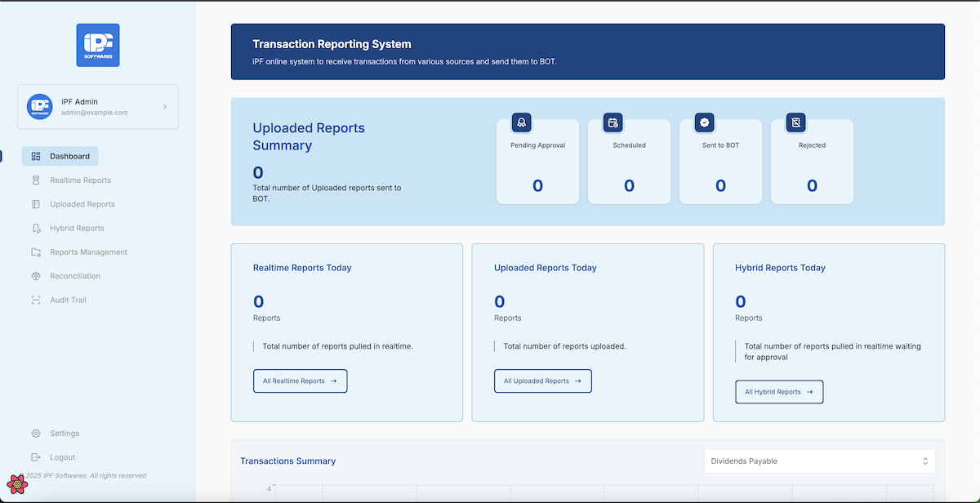Click the All Hybrid Reports button
Image resolution: width=980 pixels, height=503 pixels.
click(x=778, y=392)
